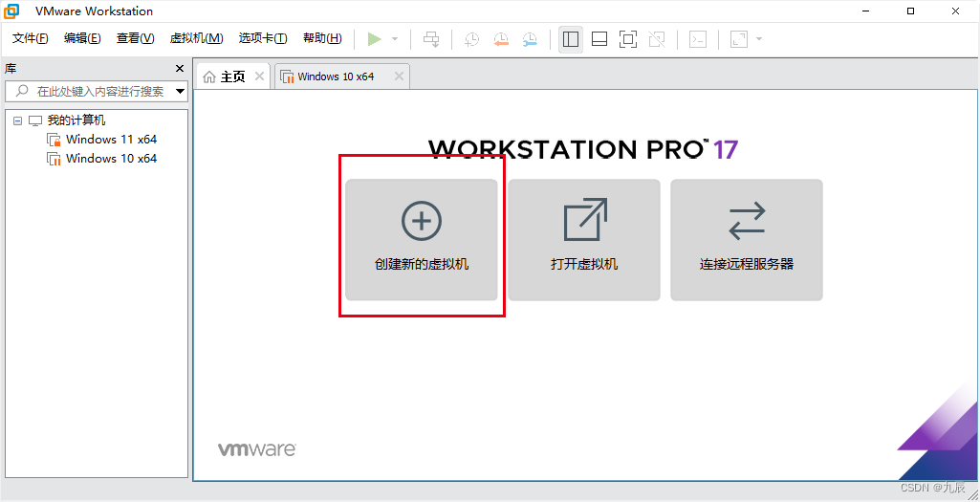Screen dimensions: 980x502
Task: Click 连接远程服务器 button
Action: tap(747, 240)
